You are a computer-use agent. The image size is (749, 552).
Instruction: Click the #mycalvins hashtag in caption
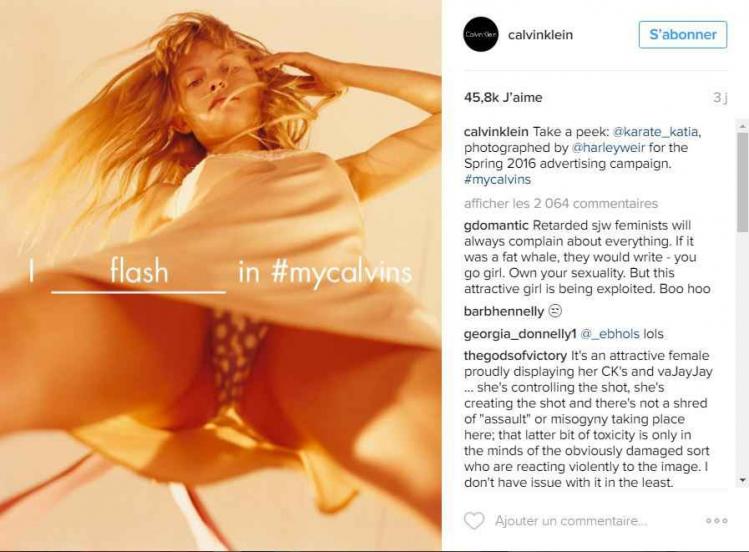tap(497, 180)
